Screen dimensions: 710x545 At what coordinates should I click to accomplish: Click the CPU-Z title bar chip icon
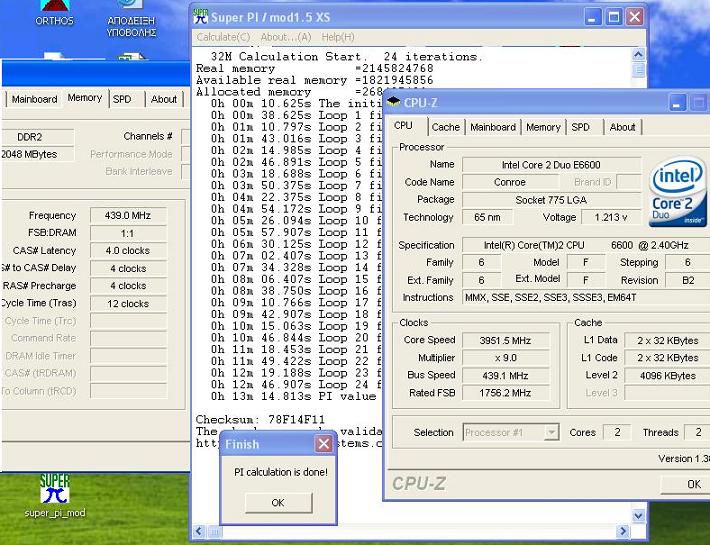[x=393, y=101]
